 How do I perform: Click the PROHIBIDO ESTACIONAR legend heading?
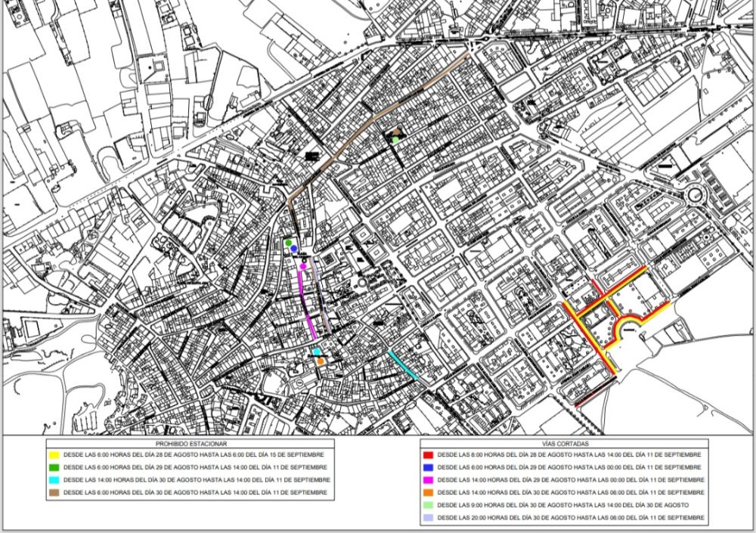(x=191, y=443)
